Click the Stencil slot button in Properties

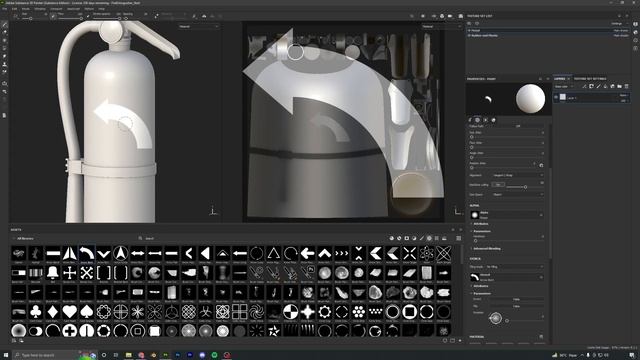[507, 277]
